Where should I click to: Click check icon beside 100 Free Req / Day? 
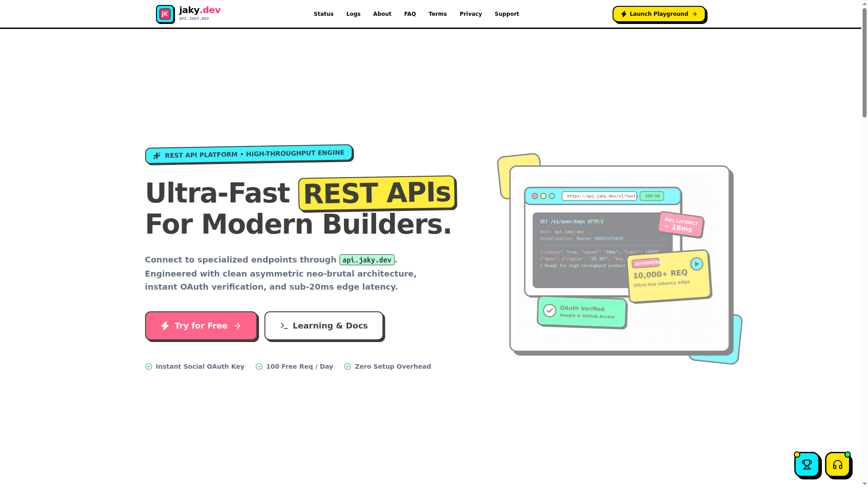pyautogui.click(x=259, y=366)
